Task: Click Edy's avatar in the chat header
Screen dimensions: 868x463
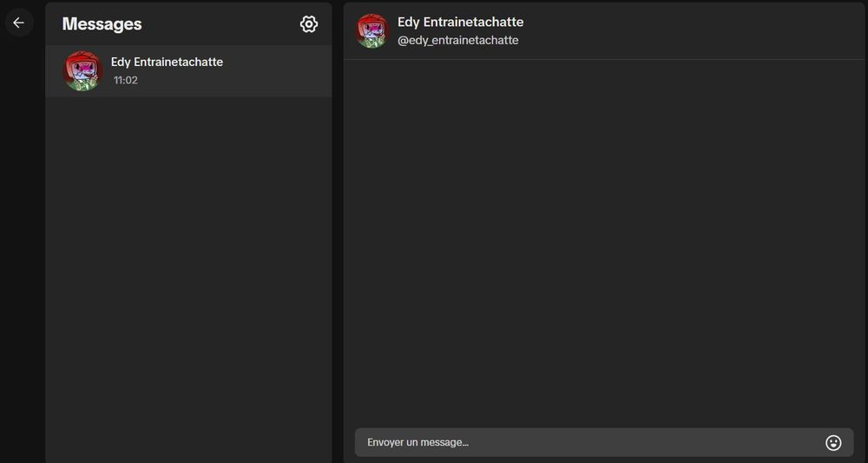Action: (x=372, y=31)
